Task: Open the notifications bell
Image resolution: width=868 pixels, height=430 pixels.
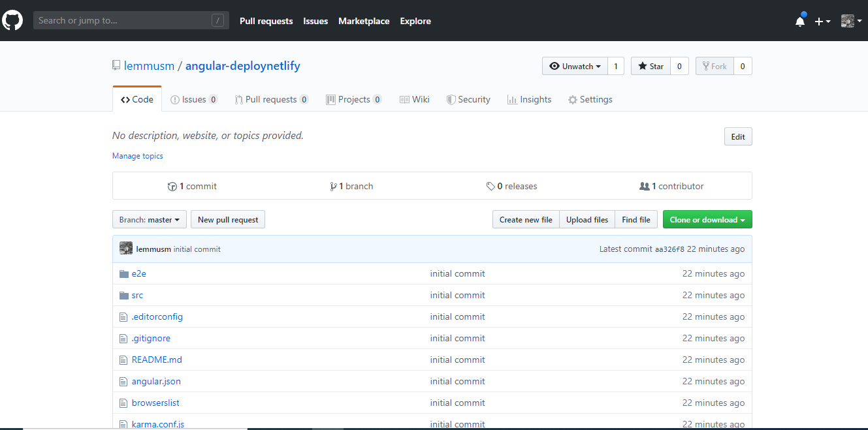Action: (x=800, y=21)
